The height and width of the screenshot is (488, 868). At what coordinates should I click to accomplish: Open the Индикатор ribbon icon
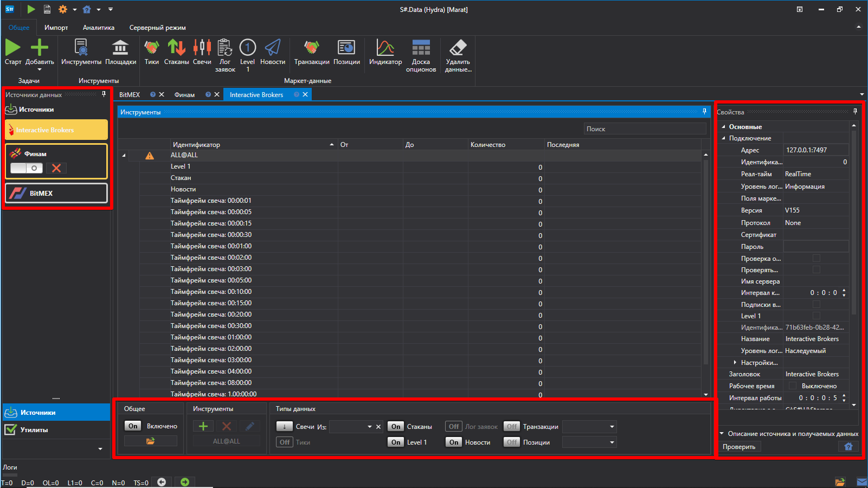(385, 52)
